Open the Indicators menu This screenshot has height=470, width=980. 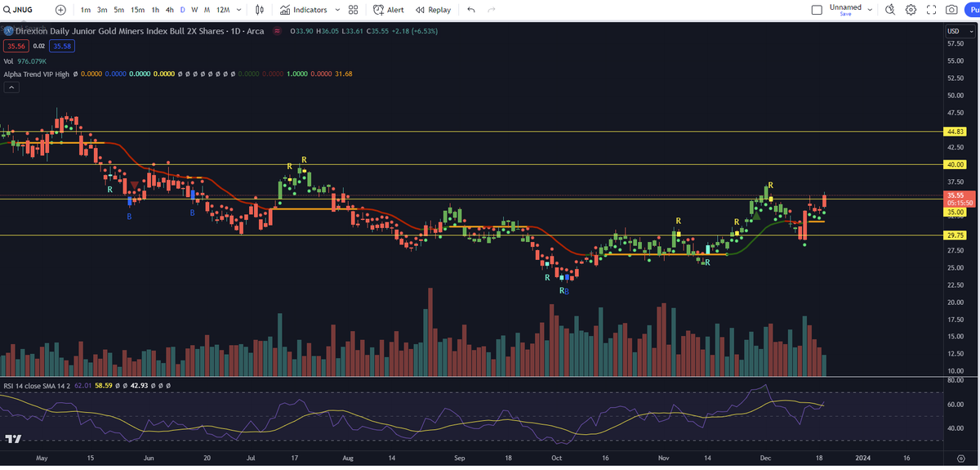tap(303, 10)
